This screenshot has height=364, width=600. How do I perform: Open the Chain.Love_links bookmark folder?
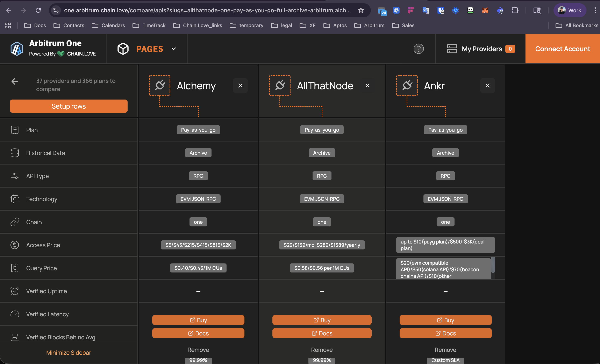click(x=198, y=25)
